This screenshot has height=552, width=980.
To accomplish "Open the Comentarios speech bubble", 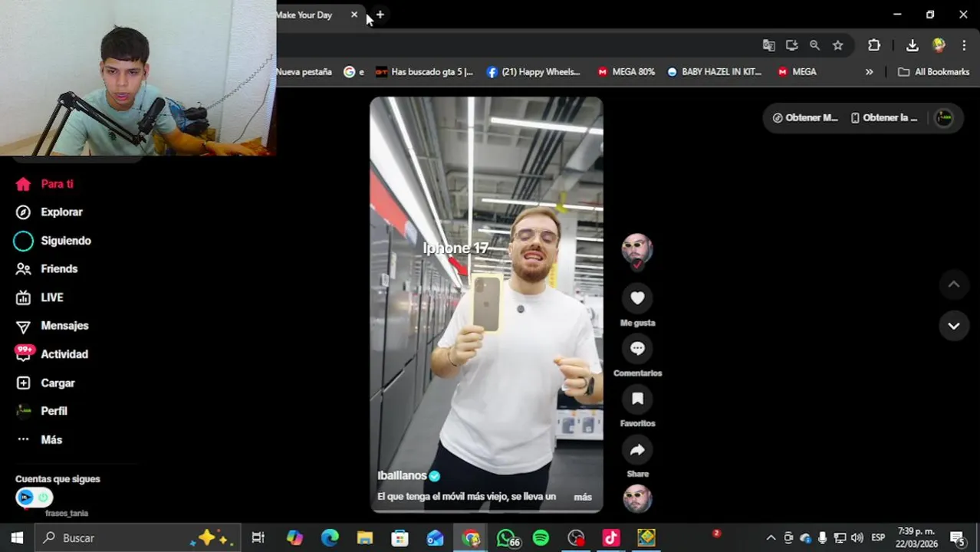I will click(637, 349).
